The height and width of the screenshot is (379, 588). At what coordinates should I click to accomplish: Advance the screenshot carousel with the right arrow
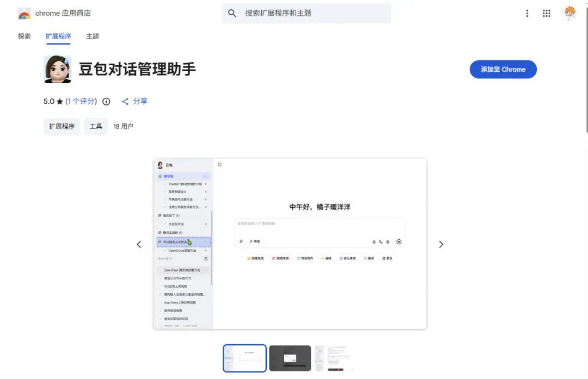[x=441, y=244]
